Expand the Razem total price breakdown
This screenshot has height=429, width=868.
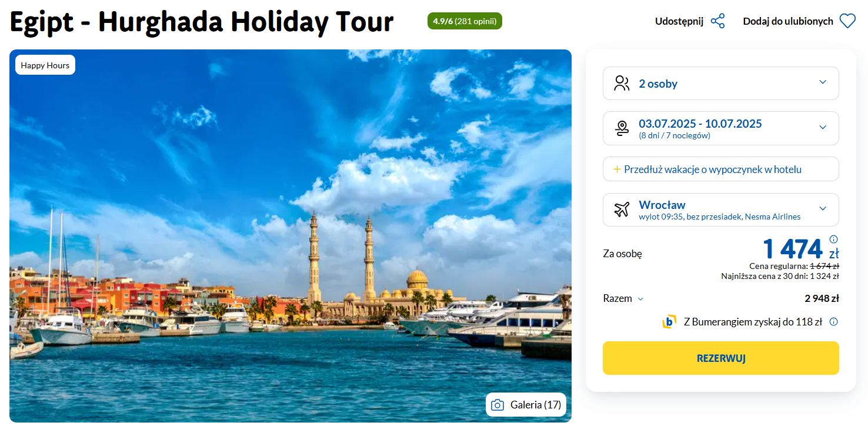point(623,298)
